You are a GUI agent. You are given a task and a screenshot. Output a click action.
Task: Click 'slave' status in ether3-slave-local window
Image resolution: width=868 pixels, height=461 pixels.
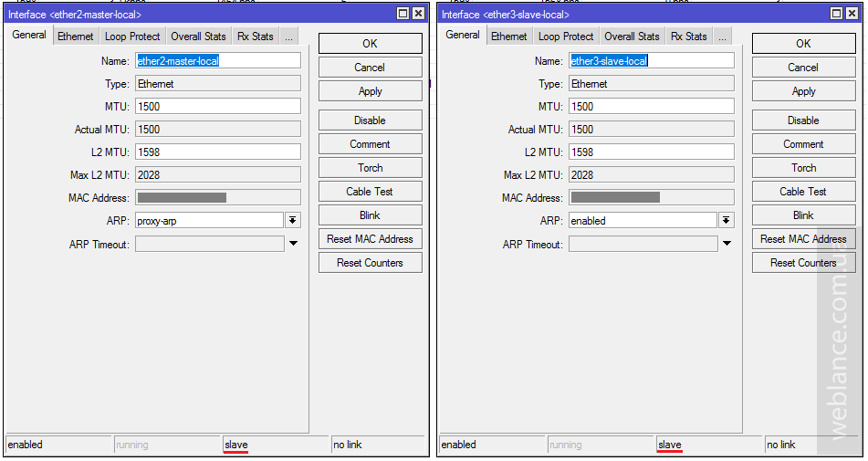(670, 445)
